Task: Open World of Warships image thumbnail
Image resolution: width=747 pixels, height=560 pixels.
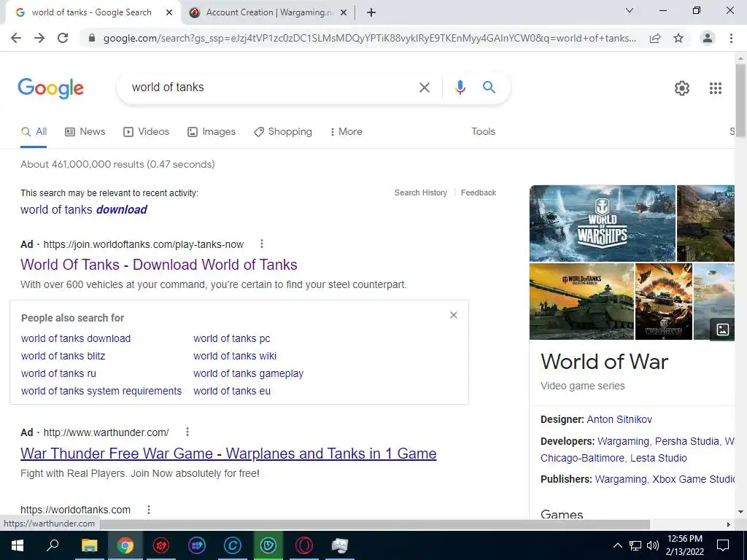Action: (x=602, y=223)
